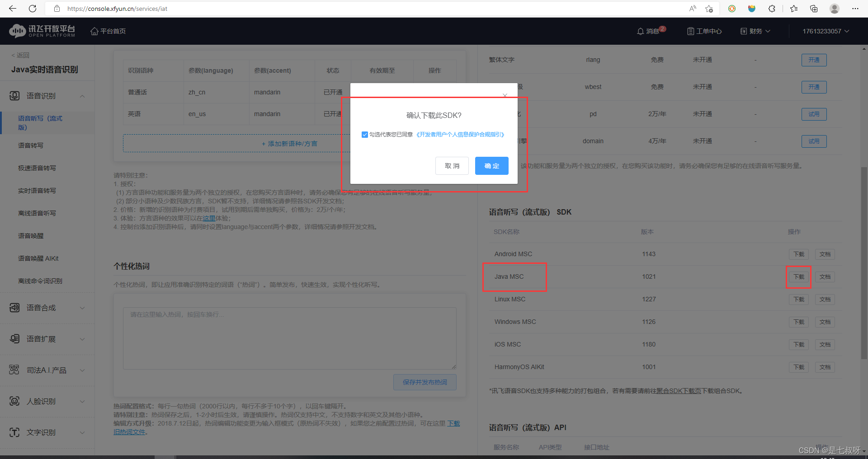Expand the 语音扩展 section chevron

pos(82,339)
